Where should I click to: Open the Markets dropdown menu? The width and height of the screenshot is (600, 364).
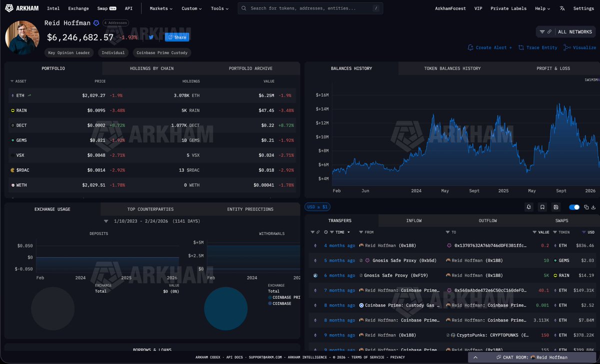coord(161,8)
